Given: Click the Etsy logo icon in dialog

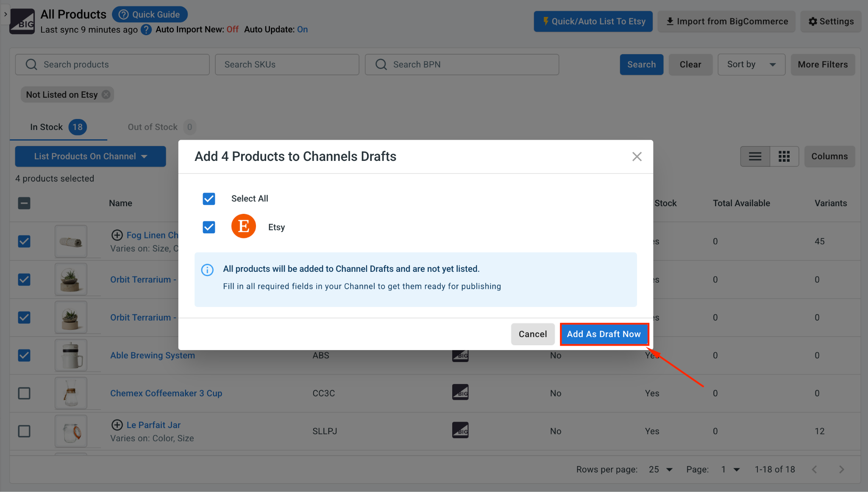Looking at the screenshot, I should pos(243,227).
